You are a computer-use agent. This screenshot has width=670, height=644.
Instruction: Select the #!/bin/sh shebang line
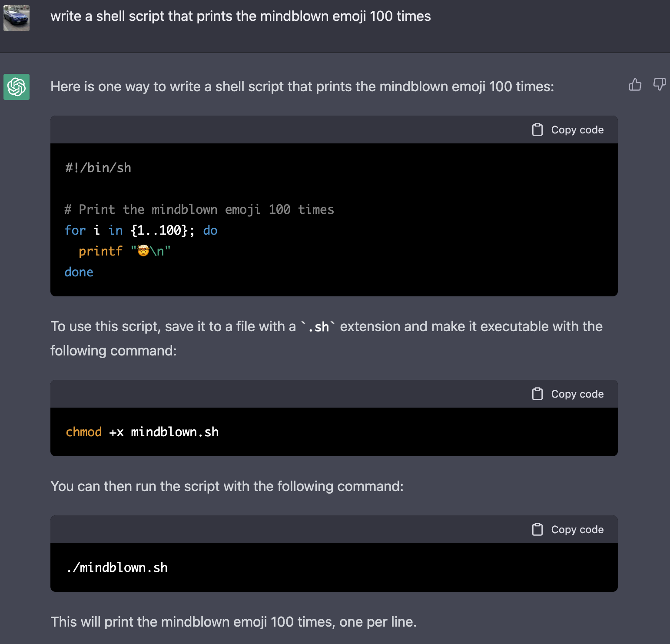97,167
